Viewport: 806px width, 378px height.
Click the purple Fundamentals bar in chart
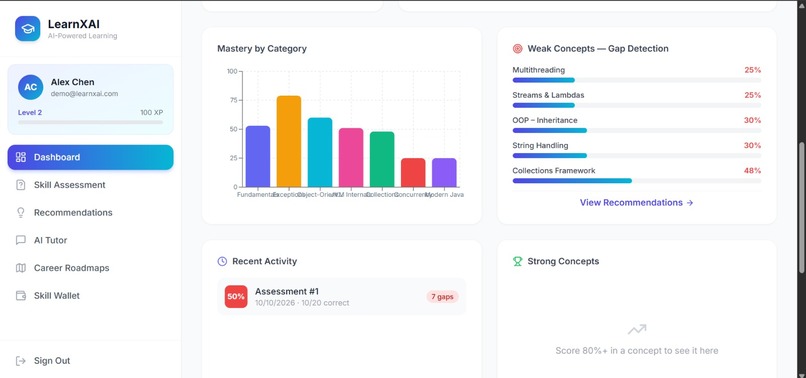(x=258, y=156)
